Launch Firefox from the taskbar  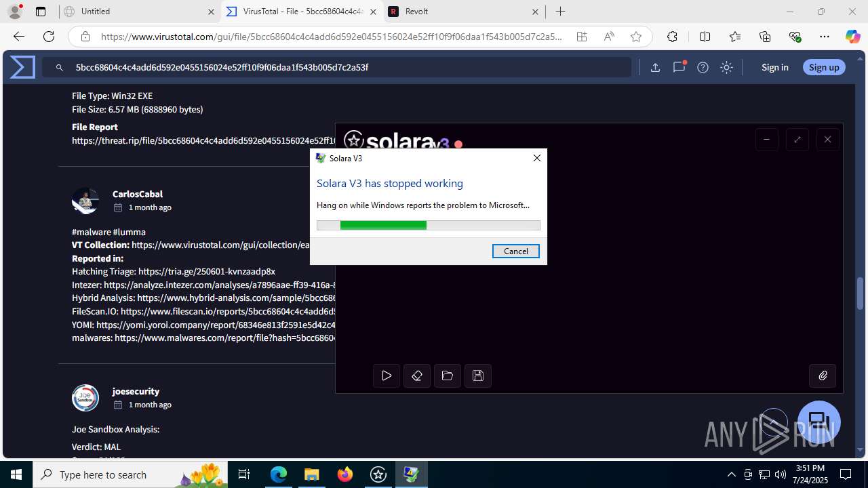[x=345, y=474]
